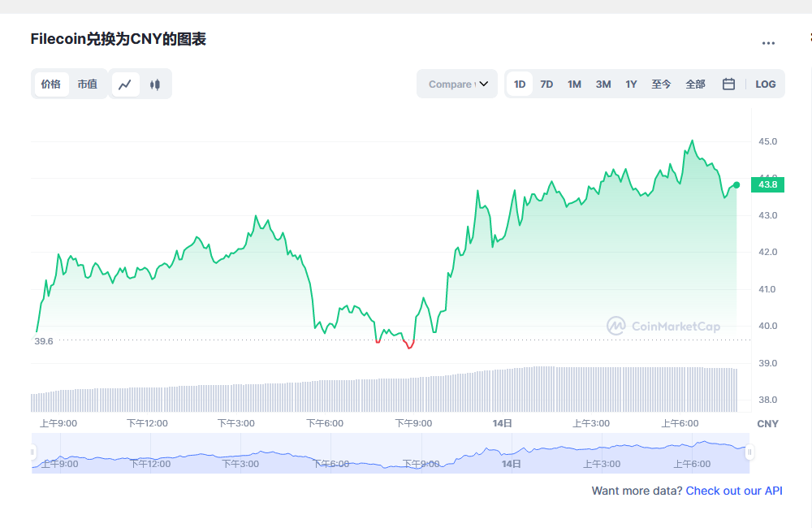Click the right range slider handle
The height and width of the screenshot is (528, 812).
(749, 452)
